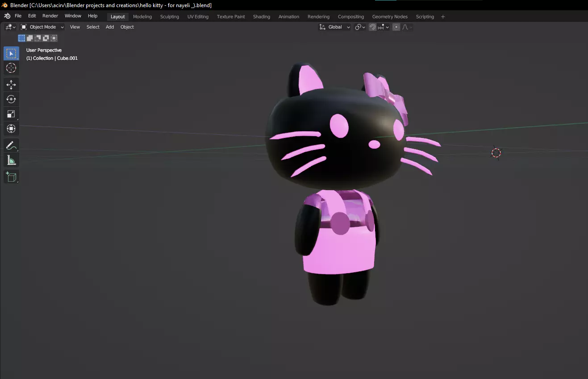Click the Blender logo icon
Screen dimensions: 588x379
[x=7, y=16]
